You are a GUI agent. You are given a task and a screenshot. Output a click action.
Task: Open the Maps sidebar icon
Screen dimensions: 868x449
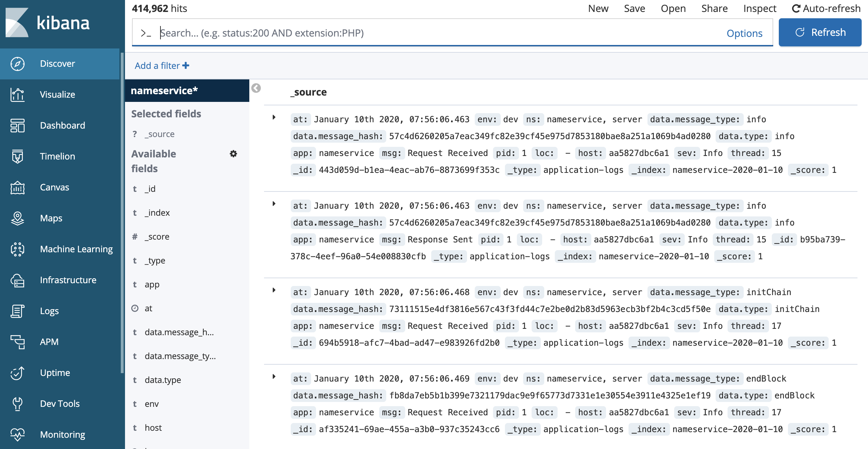(17, 218)
